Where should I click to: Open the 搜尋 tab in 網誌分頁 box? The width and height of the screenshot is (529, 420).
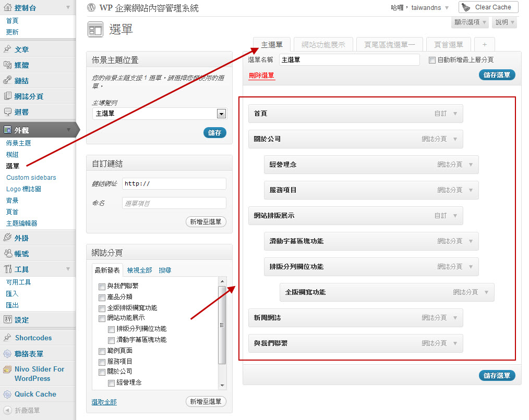pyautogui.click(x=165, y=270)
